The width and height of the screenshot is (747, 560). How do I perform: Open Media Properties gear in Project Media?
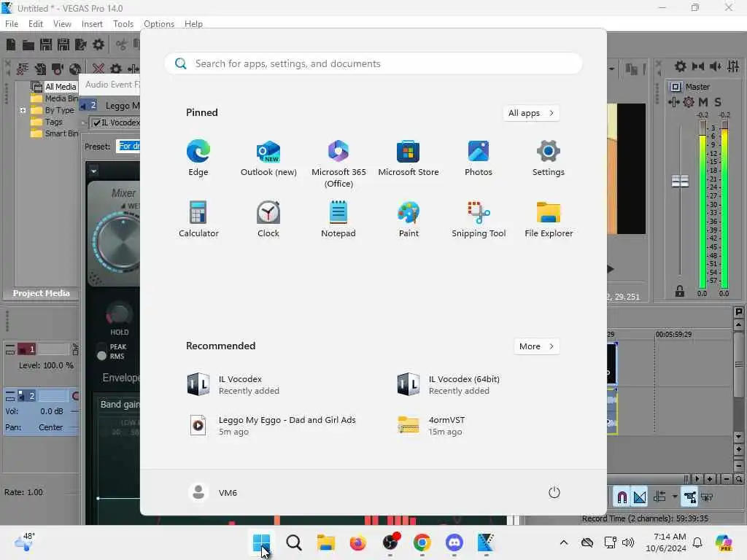tap(115, 69)
